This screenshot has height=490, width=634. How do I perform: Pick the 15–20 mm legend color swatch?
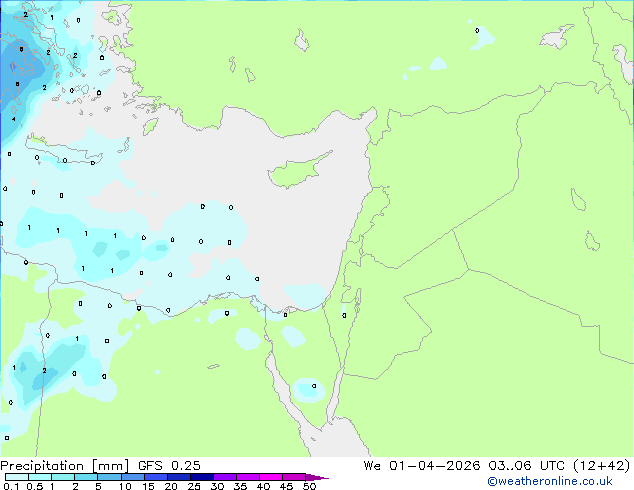click(x=156, y=477)
